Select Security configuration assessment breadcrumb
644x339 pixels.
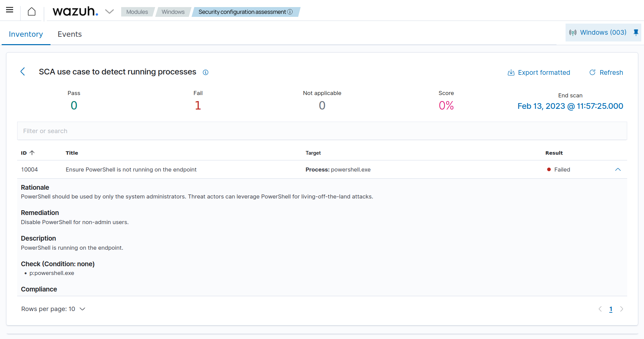(242, 12)
